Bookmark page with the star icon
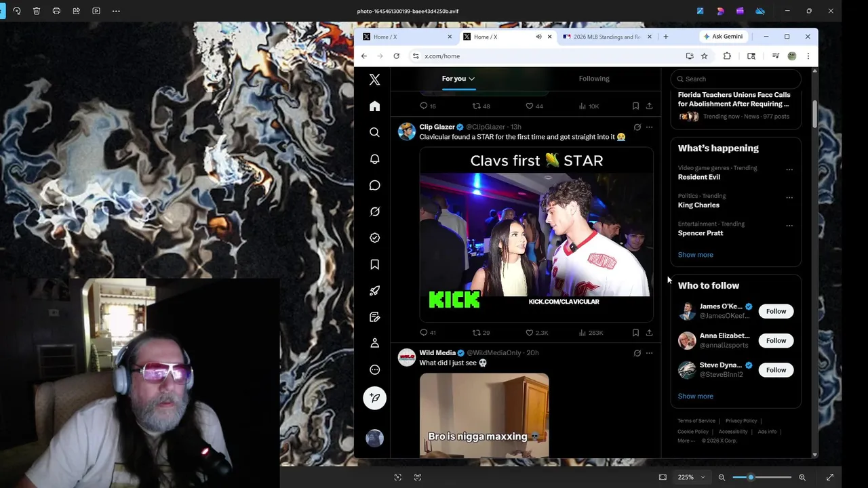The width and height of the screenshot is (868, 488). [704, 56]
